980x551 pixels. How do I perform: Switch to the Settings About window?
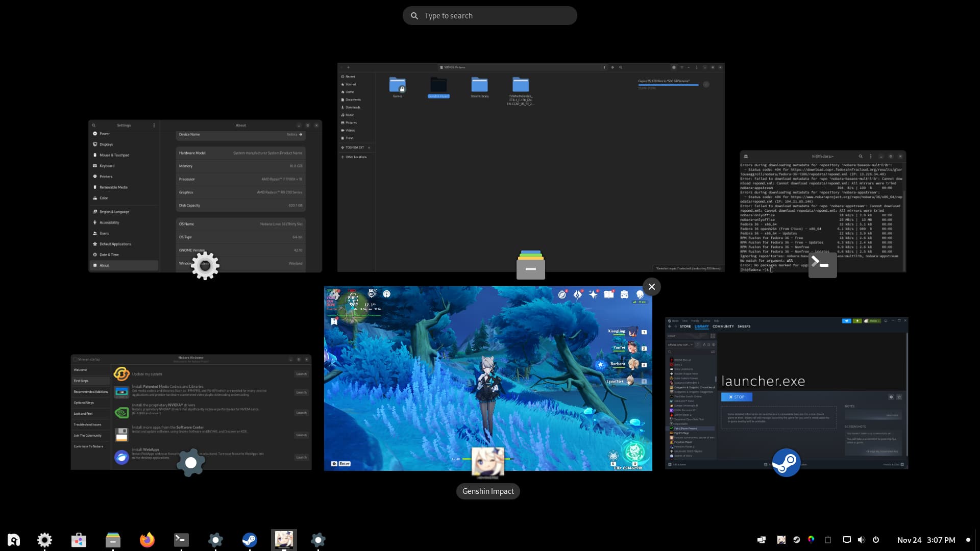(x=205, y=196)
